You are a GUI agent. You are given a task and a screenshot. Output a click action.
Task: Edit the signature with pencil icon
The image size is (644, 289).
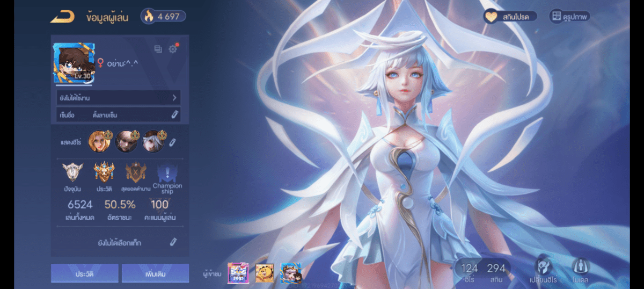174,114
